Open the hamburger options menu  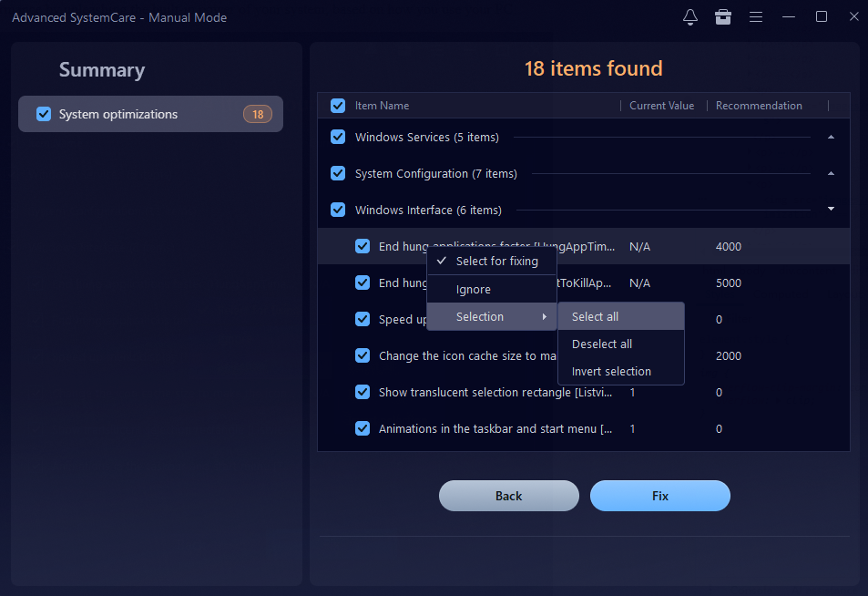[x=756, y=17]
